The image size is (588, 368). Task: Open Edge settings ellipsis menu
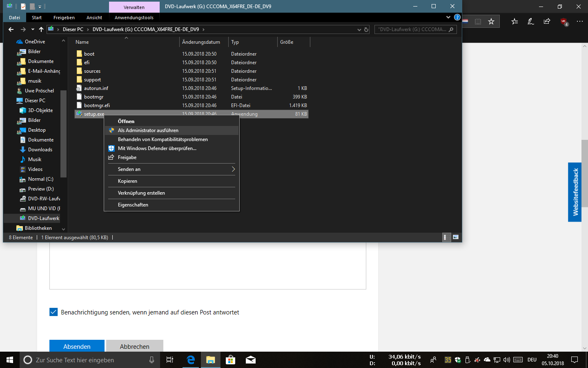tap(580, 21)
